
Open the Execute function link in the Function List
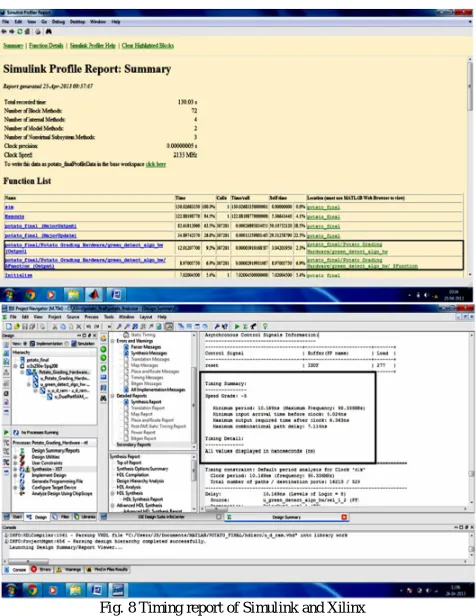click(x=15, y=216)
